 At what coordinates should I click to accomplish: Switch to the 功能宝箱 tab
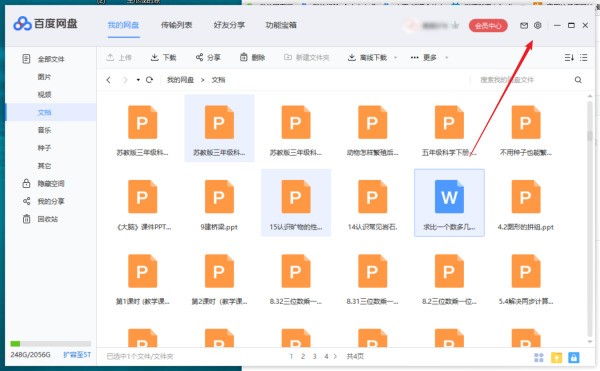pos(281,25)
